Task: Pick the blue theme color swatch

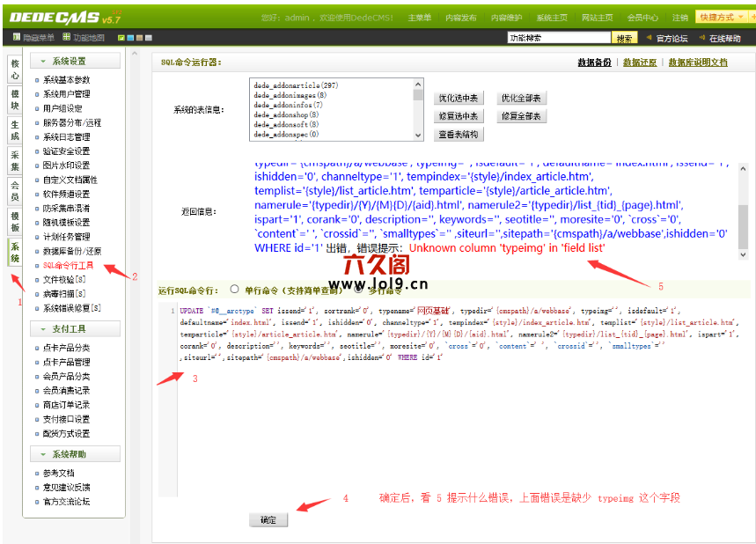Action: [130, 38]
